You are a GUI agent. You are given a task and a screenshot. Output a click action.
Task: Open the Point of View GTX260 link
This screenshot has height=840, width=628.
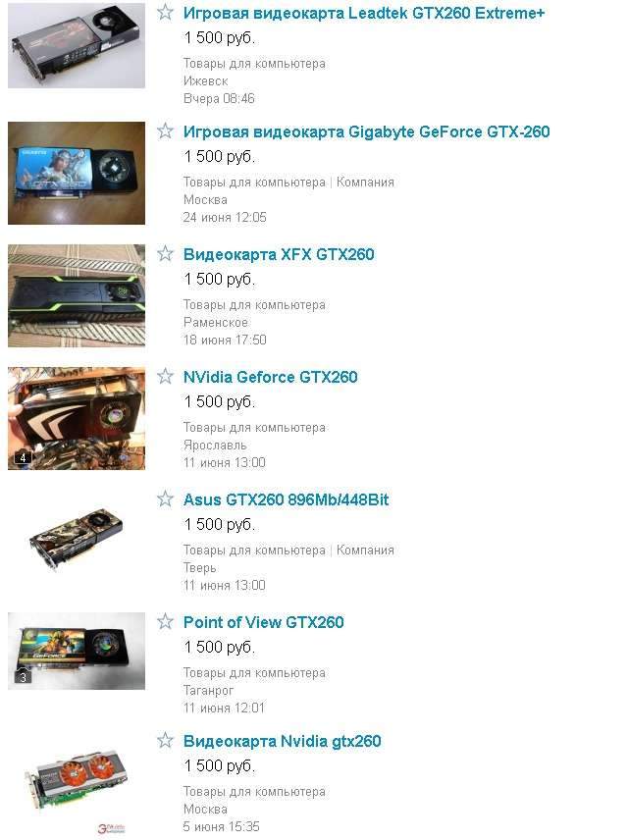pos(263,622)
